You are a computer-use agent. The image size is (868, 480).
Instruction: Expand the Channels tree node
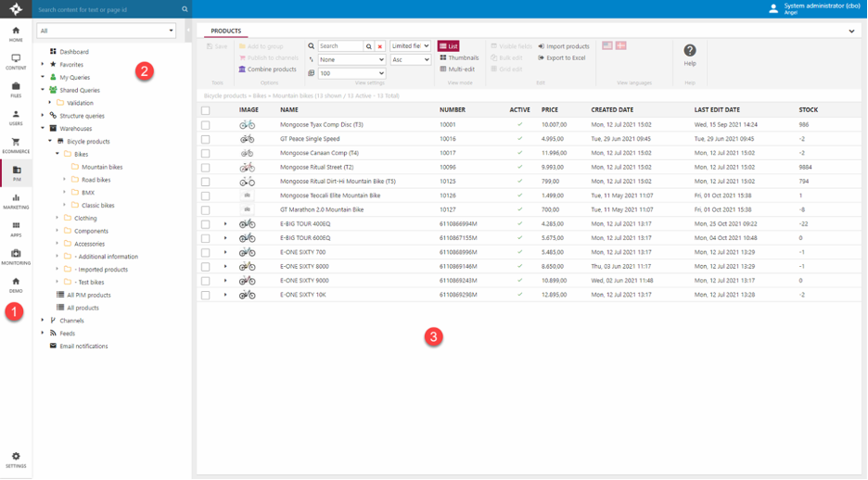pyautogui.click(x=43, y=321)
